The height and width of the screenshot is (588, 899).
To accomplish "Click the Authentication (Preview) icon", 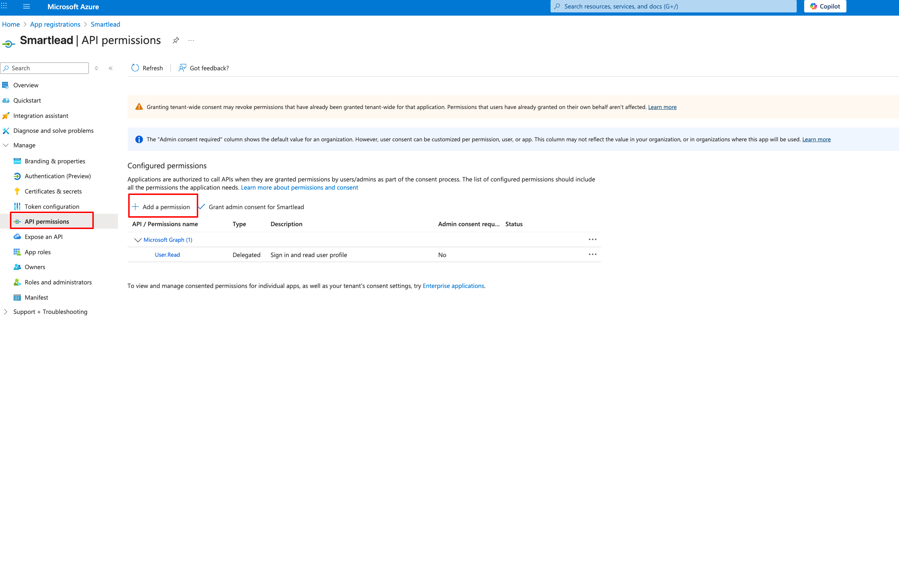I will pyautogui.click(x=17, y=176).
